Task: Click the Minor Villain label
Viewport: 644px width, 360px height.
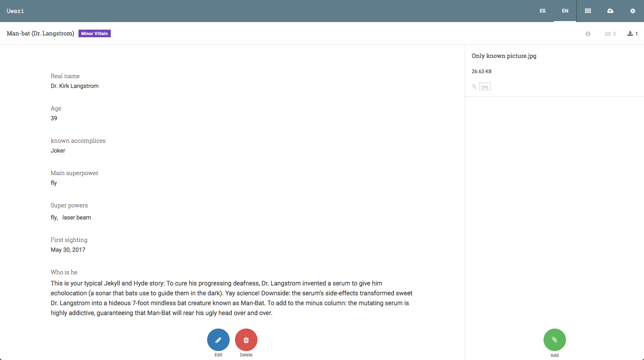Action: [95, 34]
